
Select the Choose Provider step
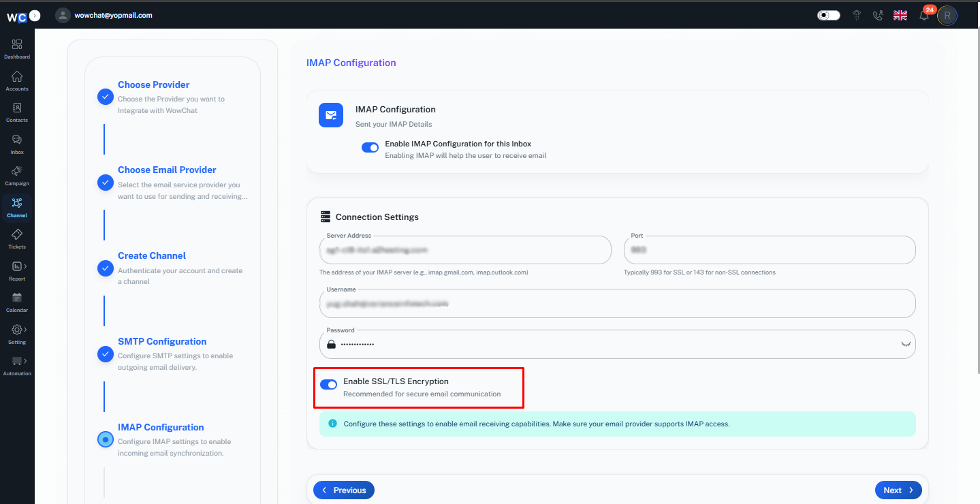(x=153, y=84)
